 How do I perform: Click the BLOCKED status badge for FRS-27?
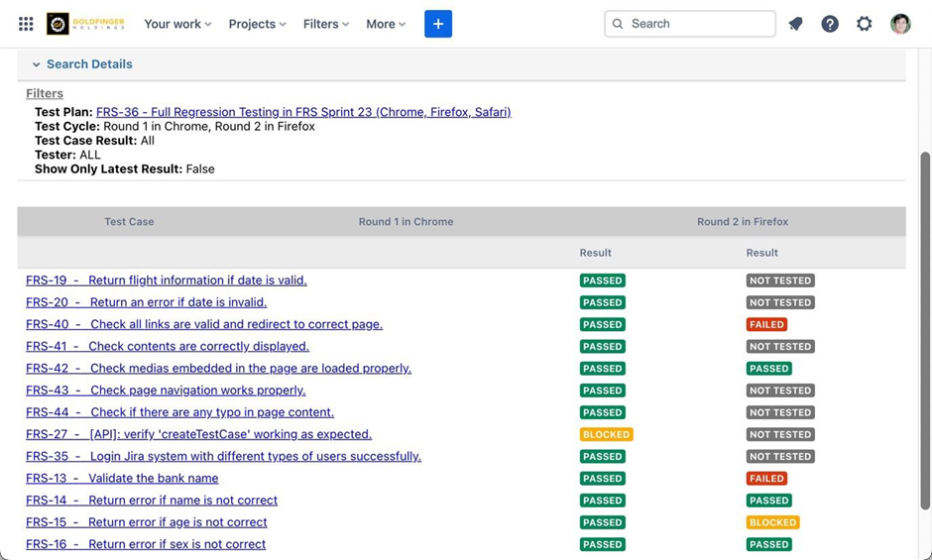coord(606,434)
